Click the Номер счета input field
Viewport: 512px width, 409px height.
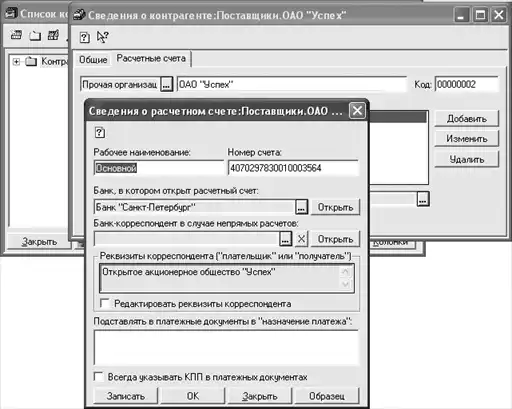click(293, 168)
